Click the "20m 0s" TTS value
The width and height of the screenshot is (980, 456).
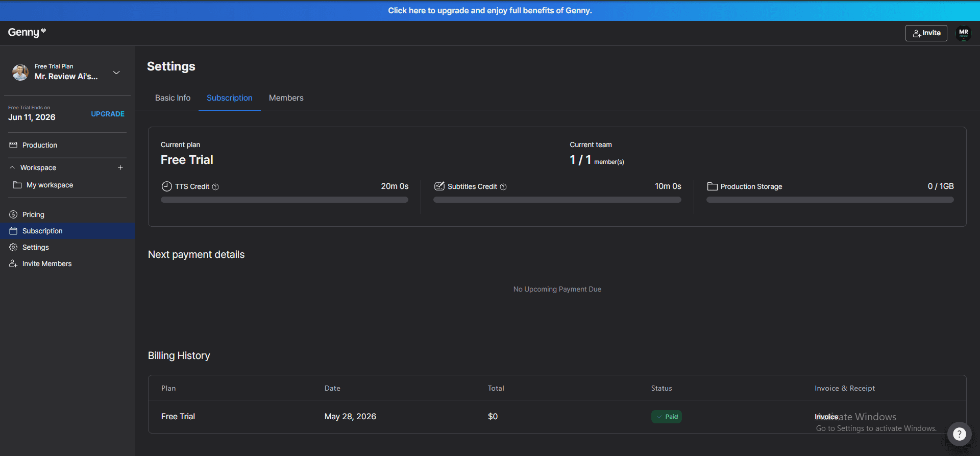point(395,186)
